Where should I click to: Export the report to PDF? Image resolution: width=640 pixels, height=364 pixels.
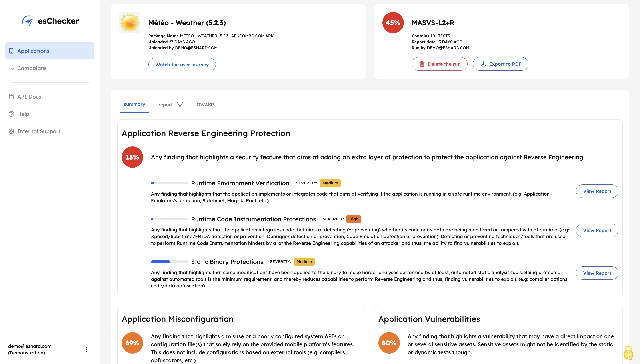click(x=501, y=64)
